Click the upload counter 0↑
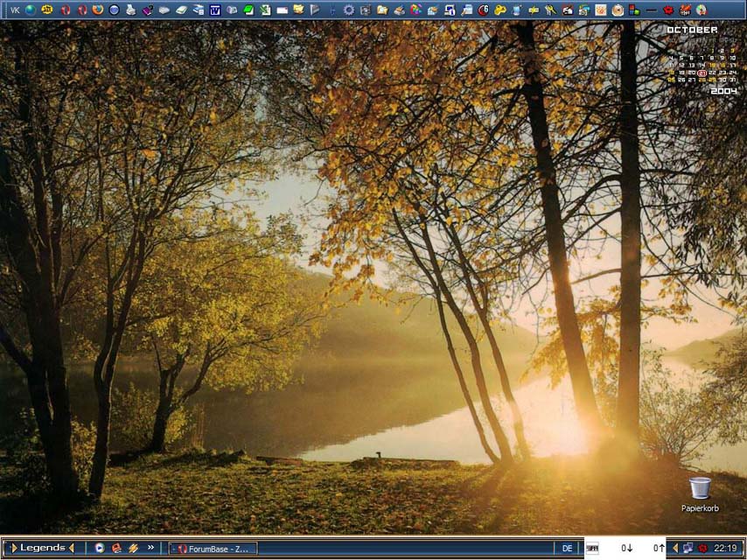Image resolution: width=747 pixels, height=560 pixels. pos(659,548)
